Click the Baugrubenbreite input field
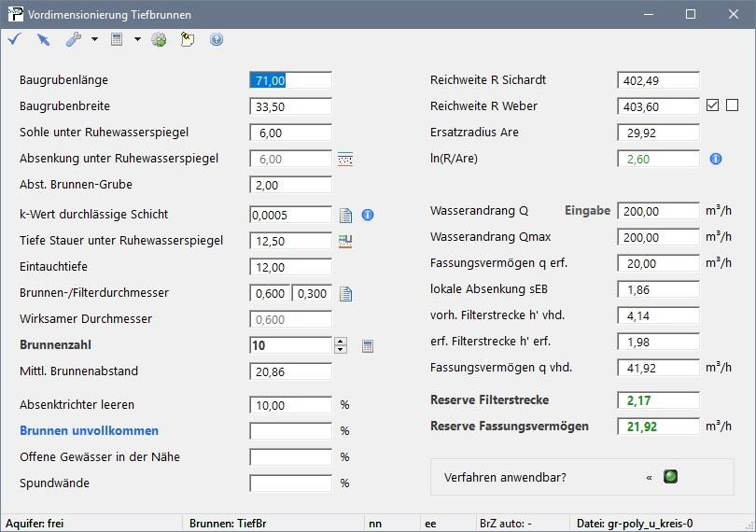Viewport: 756px width, 532px height. pyautogui.click(x=290, y=106)
